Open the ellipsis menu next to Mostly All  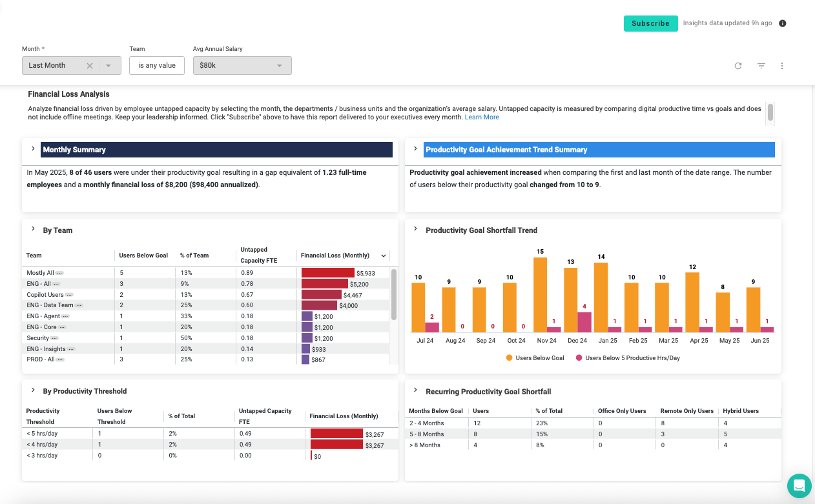(x=59, y=272)
